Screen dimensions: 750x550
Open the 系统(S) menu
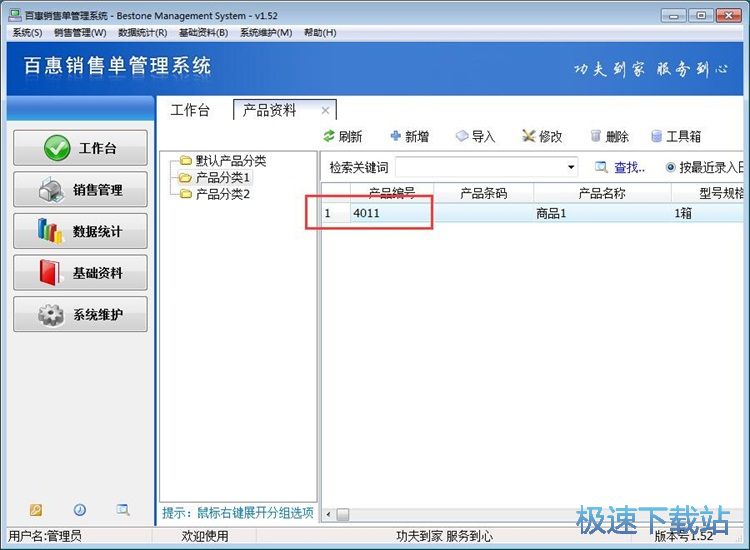coord(27,33)
